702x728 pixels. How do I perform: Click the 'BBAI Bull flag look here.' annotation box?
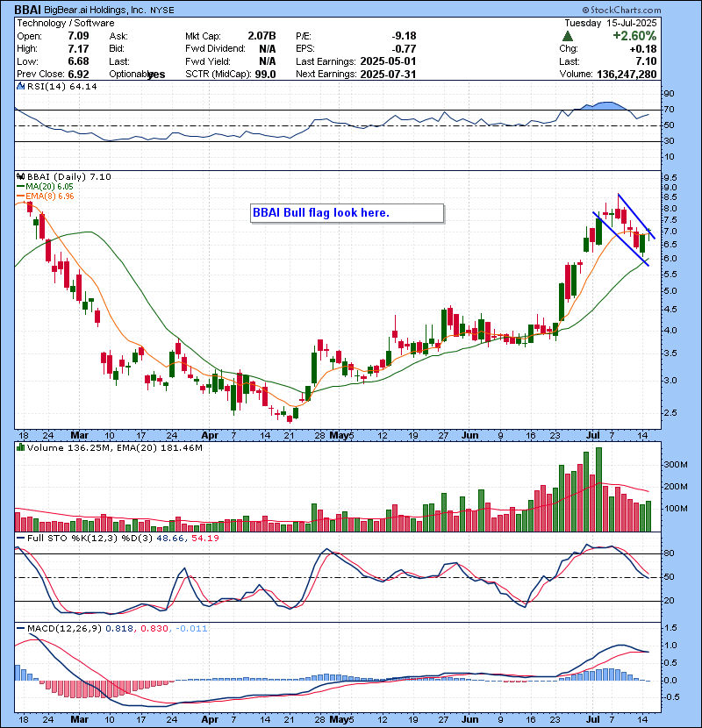(347, 213)
